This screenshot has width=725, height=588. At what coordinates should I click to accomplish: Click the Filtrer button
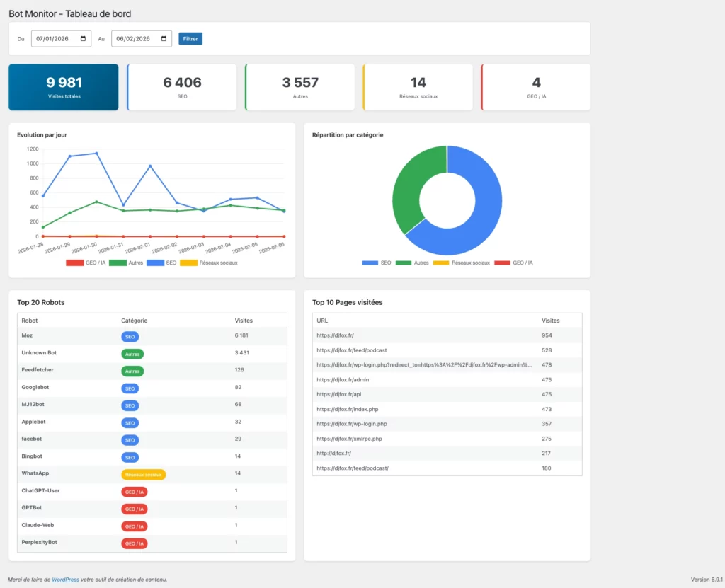[x=190, y=39]
